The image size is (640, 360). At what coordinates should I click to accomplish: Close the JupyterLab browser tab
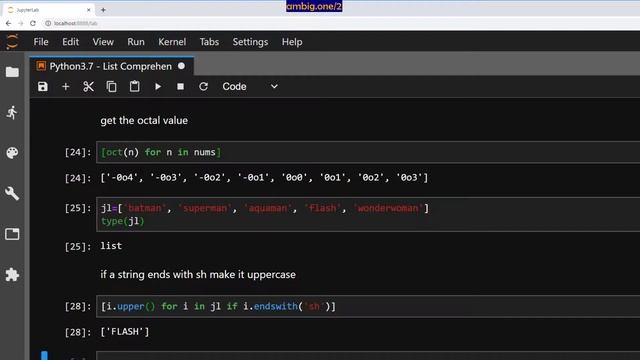tap(89, 10)
